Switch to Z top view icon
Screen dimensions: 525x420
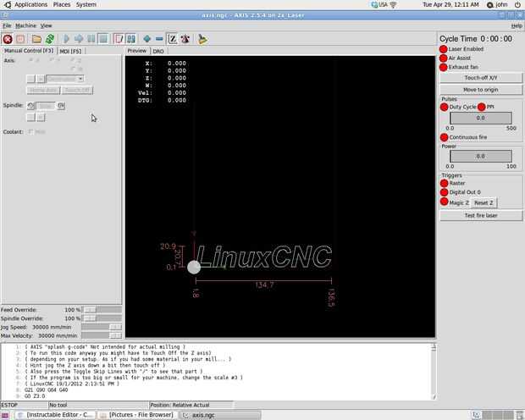tap(173, 39)
